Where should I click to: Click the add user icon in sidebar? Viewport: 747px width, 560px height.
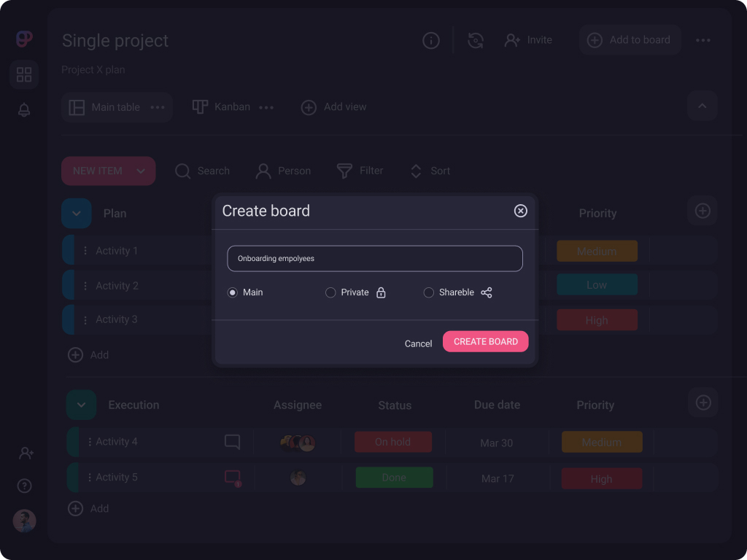(26, 453)
